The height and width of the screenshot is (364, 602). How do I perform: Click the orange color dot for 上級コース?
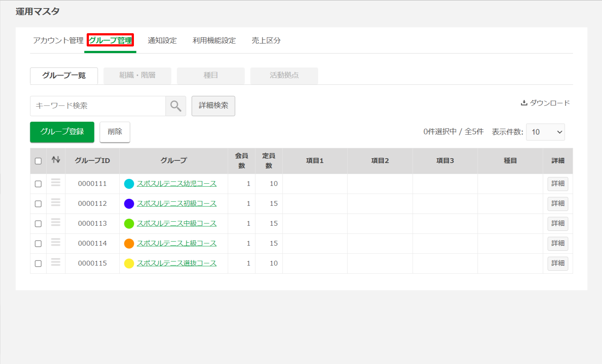pos(129,243)
